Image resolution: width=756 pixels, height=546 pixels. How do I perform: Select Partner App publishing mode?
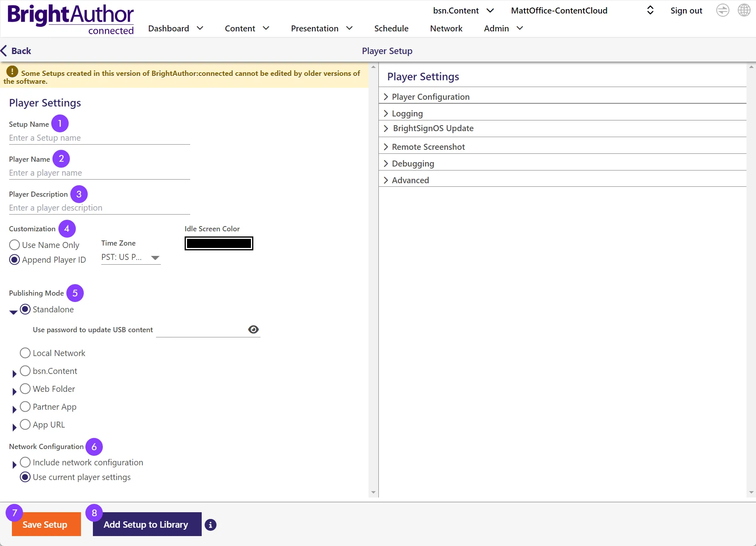[25, 407]
